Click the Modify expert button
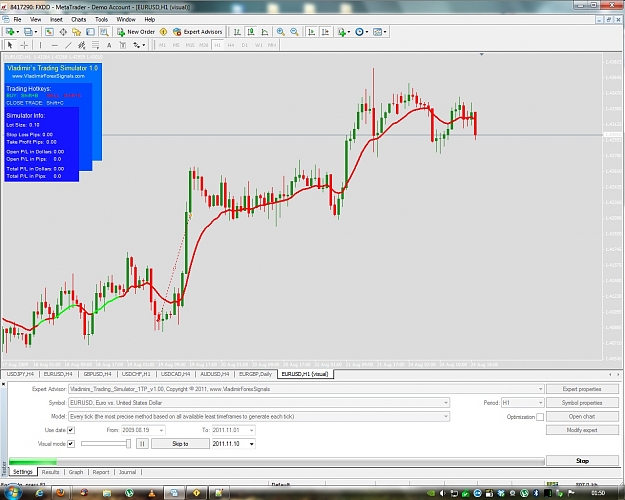Viewport: 625px width, 500px height. coord(582,430)
